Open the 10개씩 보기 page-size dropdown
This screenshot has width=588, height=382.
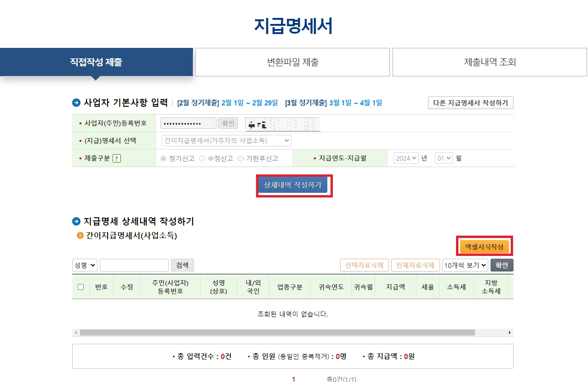[465, 265]
